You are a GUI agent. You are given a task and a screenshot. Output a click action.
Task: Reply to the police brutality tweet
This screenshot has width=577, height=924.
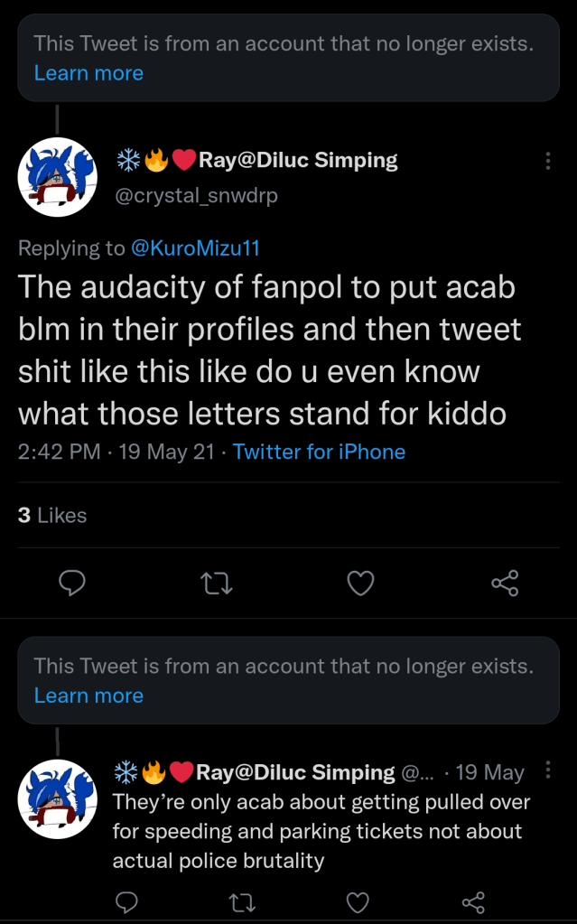[127, 901]
